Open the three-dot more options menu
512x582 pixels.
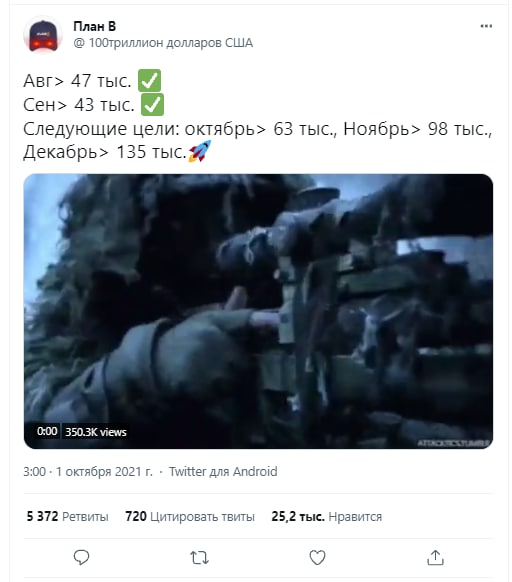point(486,26)
